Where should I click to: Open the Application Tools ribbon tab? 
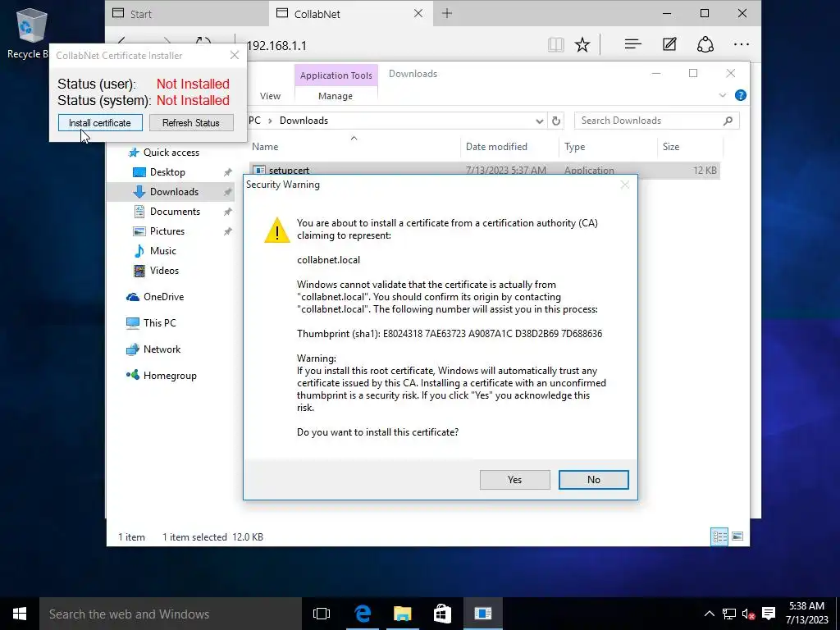336,75
